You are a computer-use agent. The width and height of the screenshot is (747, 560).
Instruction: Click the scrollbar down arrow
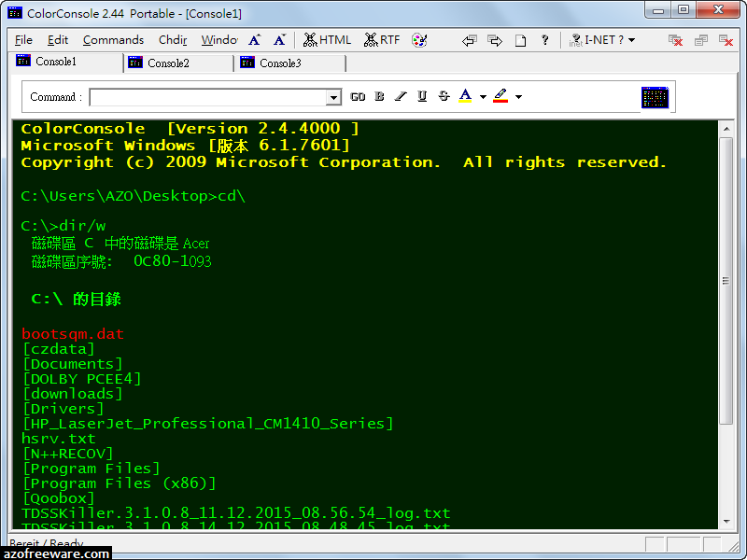point(726,522)
